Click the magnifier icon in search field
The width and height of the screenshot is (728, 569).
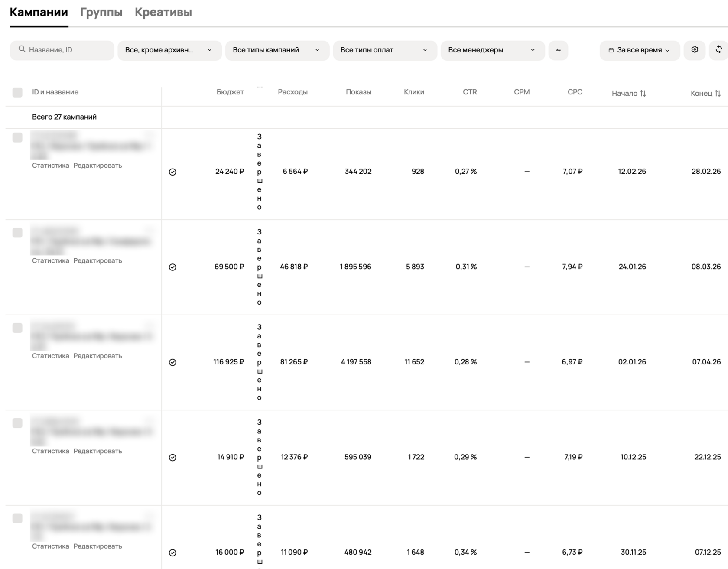[22, 49]
